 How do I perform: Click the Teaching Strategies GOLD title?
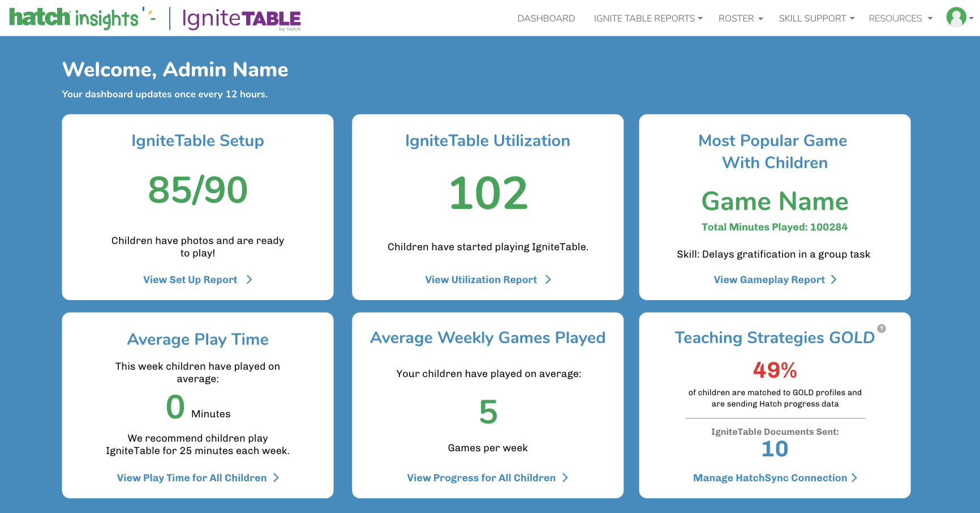tap(775, 337)
